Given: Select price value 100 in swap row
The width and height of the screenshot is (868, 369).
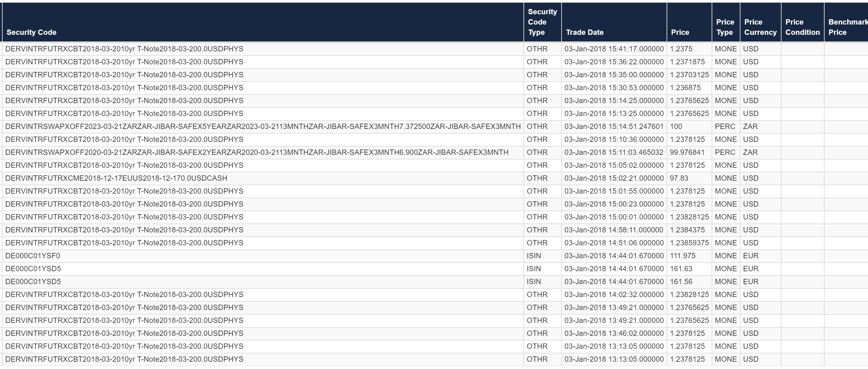Looking at the screenshot, I should [676, 127].
